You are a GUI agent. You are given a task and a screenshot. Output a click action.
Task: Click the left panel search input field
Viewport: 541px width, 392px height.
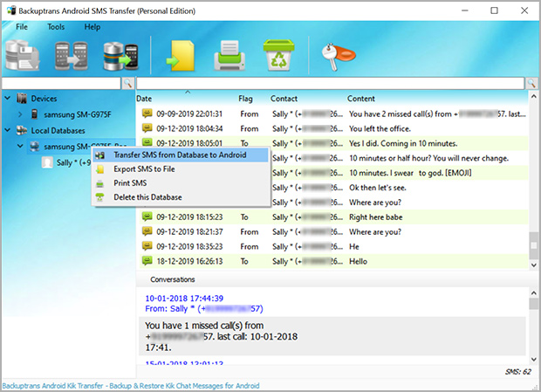pos(61,83)
